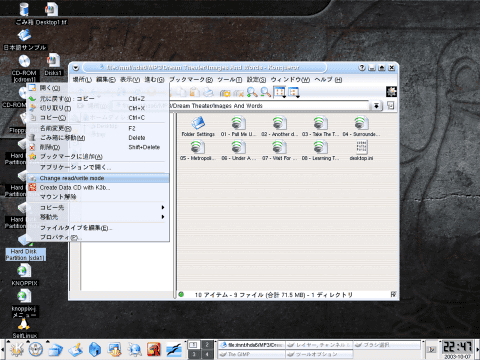480x360 pixels.
Task: Click the OpenOffice launcher on the panel
Action: point(174,349)
